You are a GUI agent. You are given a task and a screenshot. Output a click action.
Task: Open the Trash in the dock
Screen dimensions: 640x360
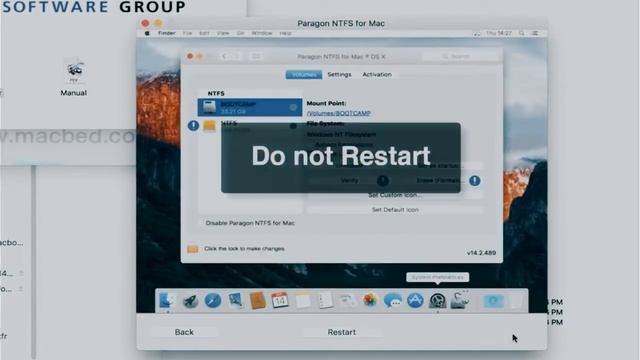(x=516, y=301)
